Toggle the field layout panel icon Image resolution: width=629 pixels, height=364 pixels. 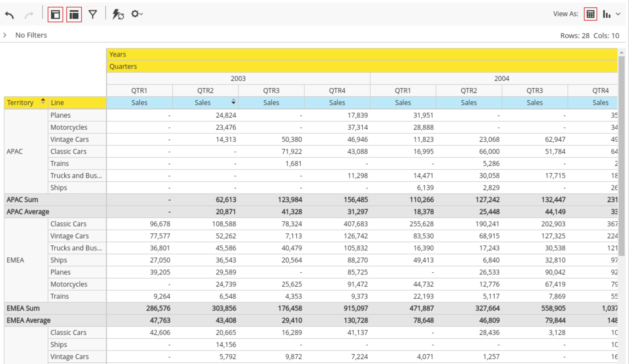(55, 14)
